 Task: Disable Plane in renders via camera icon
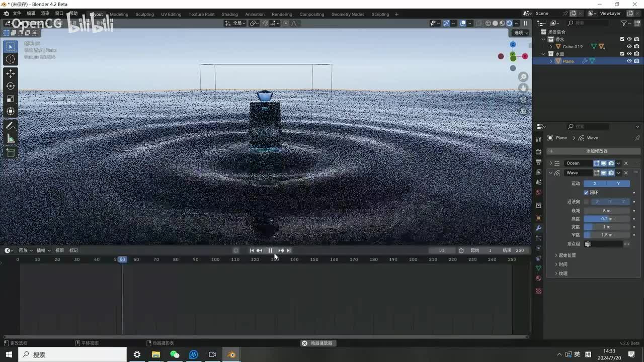click(x=636, y=61)
